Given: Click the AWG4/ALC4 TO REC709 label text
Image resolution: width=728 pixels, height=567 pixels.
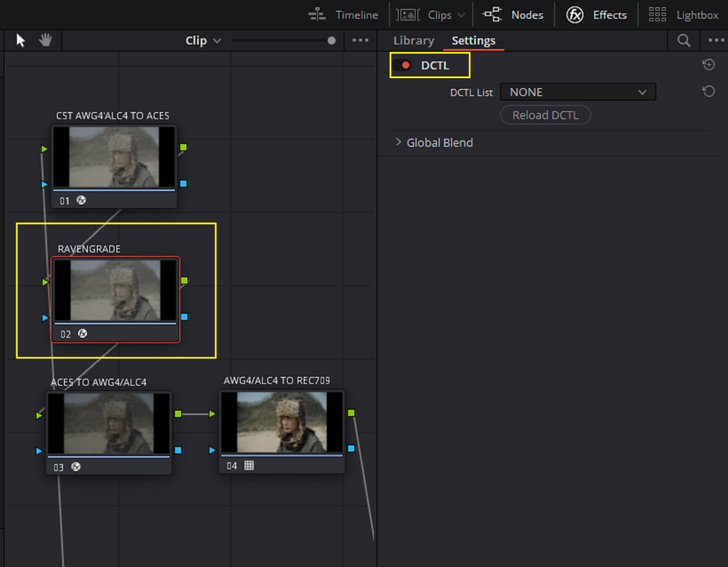Looking at the screenshot, I should (277, 381).
